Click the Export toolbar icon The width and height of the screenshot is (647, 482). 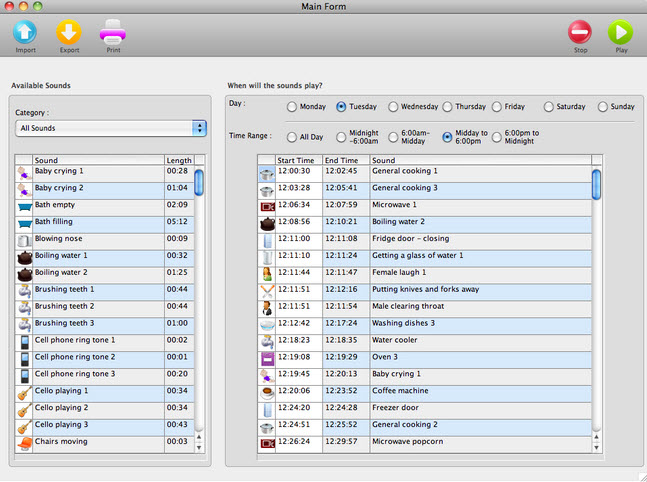point(69,32)
